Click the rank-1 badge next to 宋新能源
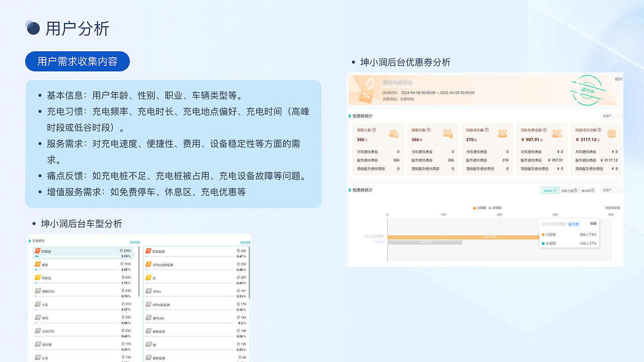 [149, 250]
